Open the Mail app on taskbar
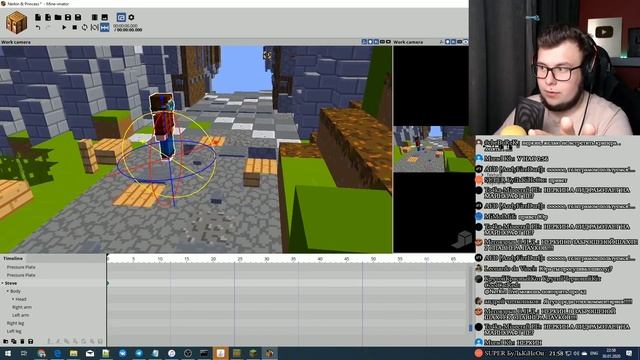640x360 pixels. [x=90, y=353]
